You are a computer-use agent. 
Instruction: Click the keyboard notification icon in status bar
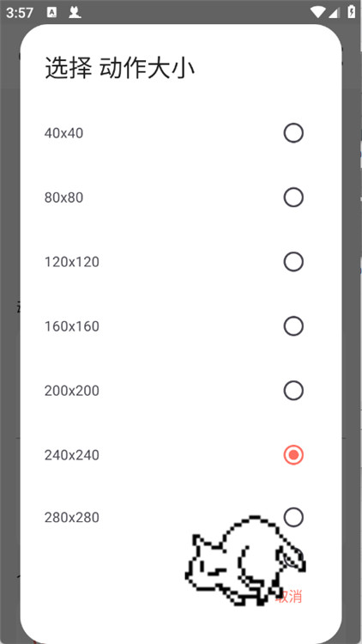(x=52, y=12)
